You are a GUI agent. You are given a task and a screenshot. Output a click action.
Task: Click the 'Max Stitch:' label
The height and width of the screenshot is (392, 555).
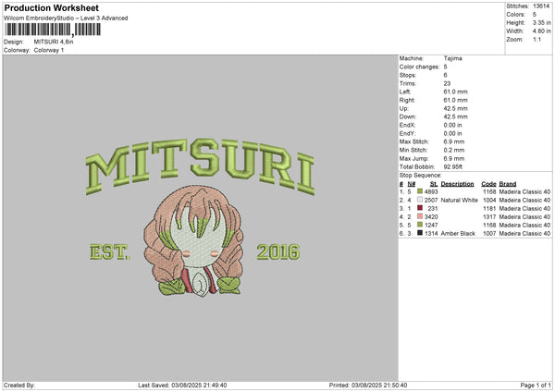tap(413, 141)
